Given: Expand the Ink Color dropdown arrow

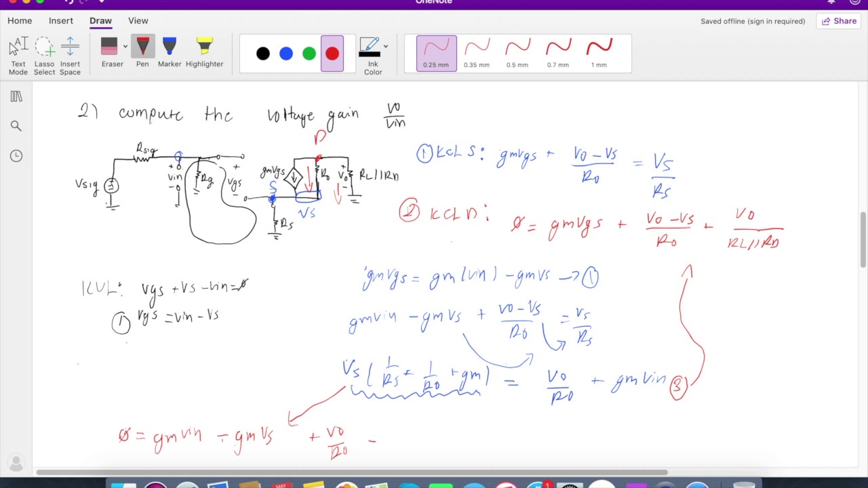Looking at the screenshot, I should tap(386, 47).
